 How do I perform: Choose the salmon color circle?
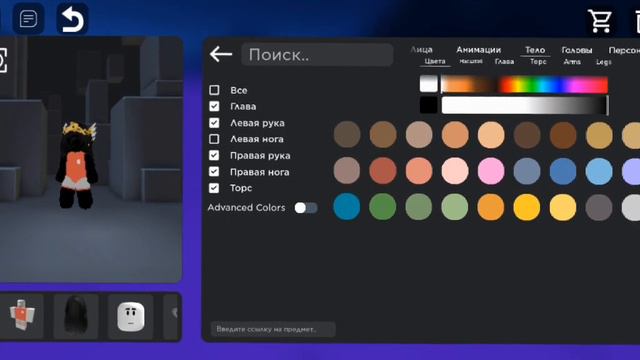click(419, 171)
